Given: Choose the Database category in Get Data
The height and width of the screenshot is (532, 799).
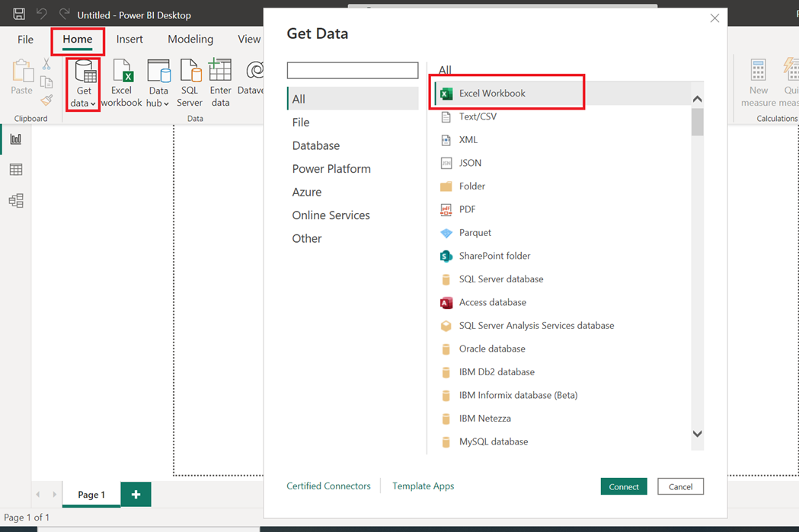Looking at the screenshot, I should (315, 145).
